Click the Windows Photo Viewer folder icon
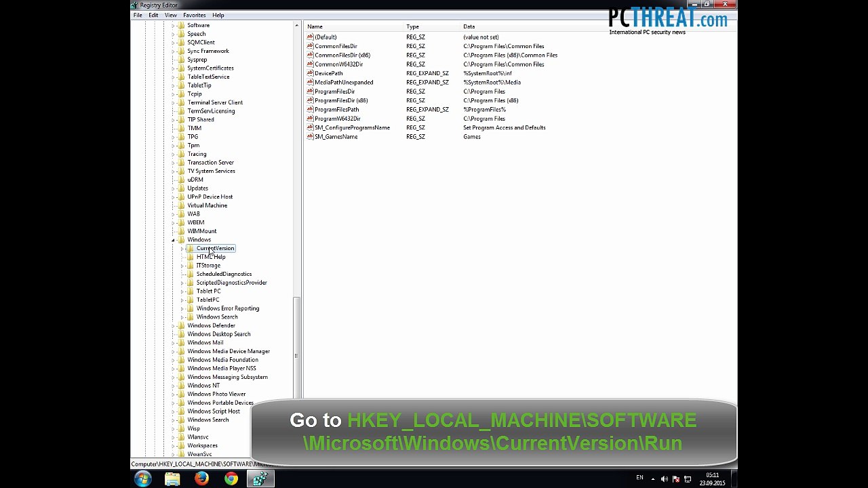Viewport: 868px width, 488px height. point(181,394)
